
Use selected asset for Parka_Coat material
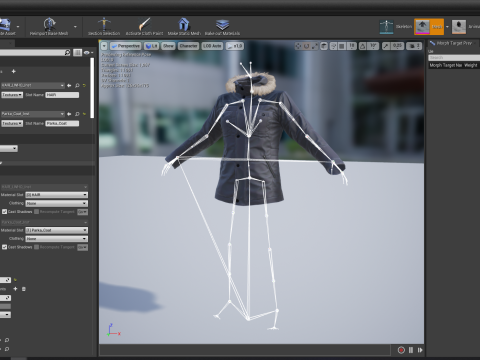tap(69, 114)
